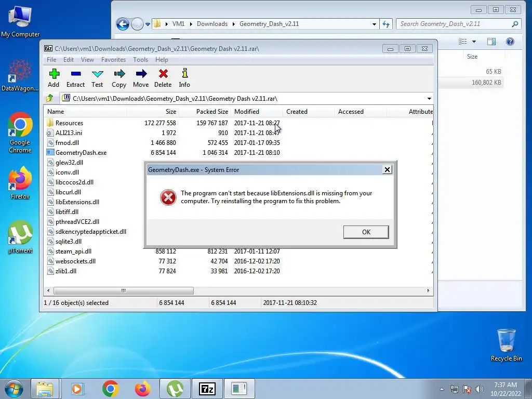Select libcocos2d.dll in the list
Viewport: 532px width, 399px height.
tap(74, 182)
